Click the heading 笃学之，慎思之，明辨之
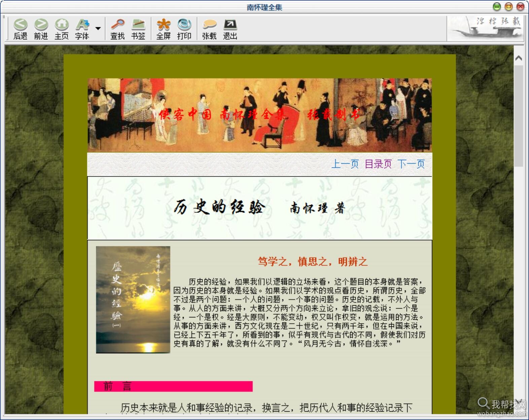The width and height of the screenshot is (529, 420). click(312, 261)
